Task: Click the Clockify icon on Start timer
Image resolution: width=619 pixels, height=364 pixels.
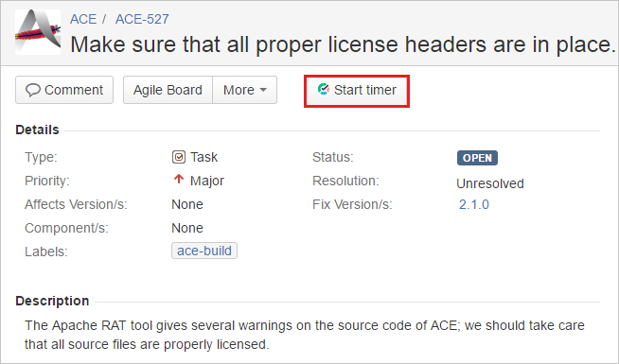Action: [x=324, y=90]
